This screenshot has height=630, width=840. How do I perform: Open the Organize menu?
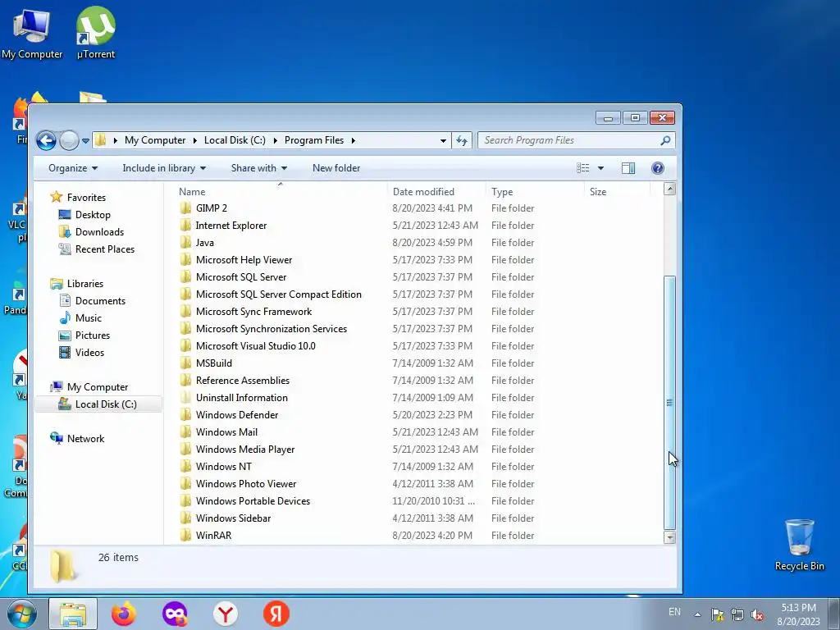[73, 168]
